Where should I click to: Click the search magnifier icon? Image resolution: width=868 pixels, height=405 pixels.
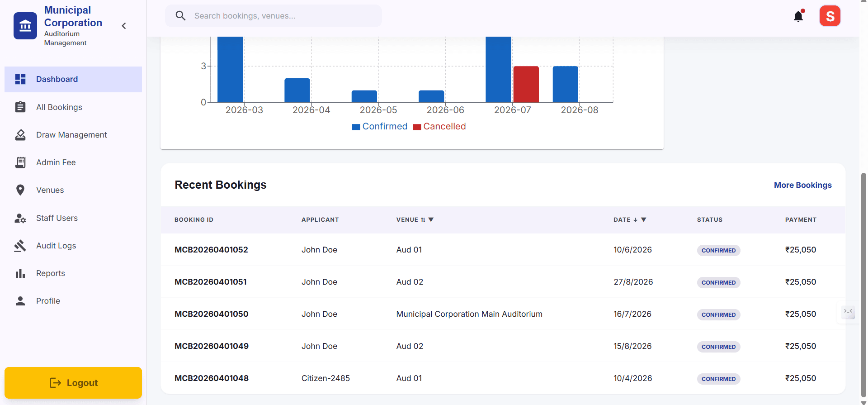point(180,16)
